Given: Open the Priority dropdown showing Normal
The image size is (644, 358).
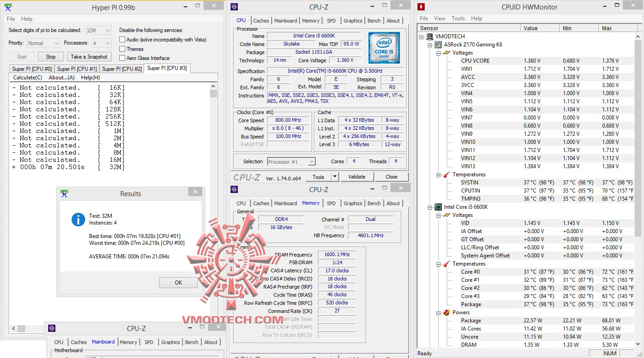Looking at the screenshot, I should 43,43.
